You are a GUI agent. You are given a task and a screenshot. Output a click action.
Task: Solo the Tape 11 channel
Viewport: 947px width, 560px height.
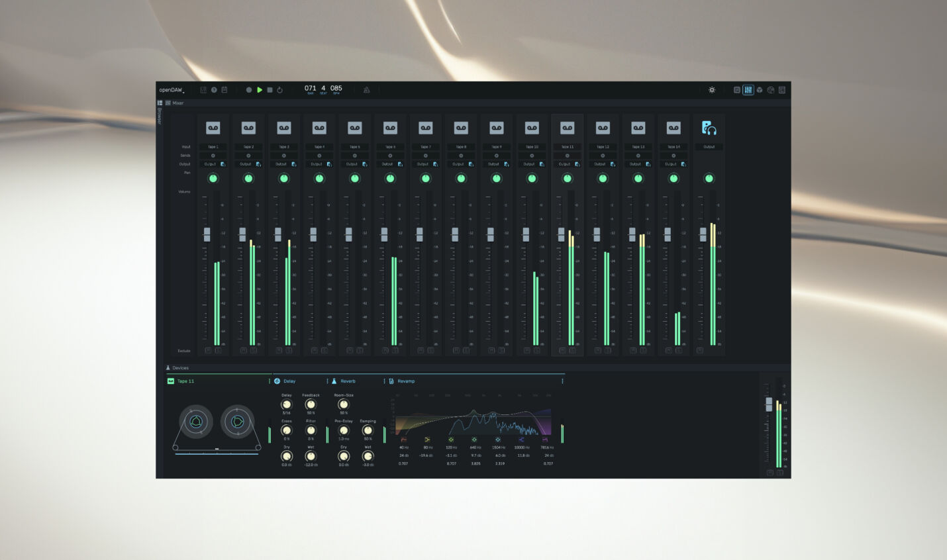[x=573, y=351]
